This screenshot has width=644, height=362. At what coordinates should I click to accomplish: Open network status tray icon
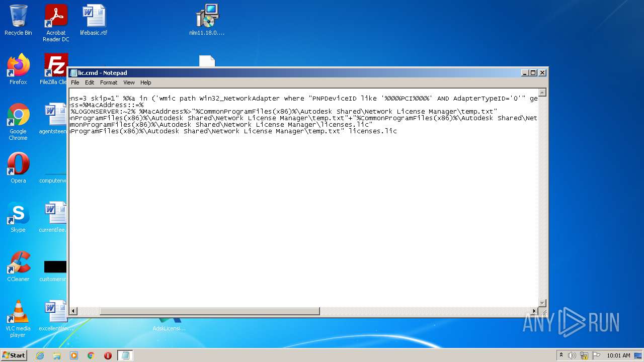click(584, 355)
